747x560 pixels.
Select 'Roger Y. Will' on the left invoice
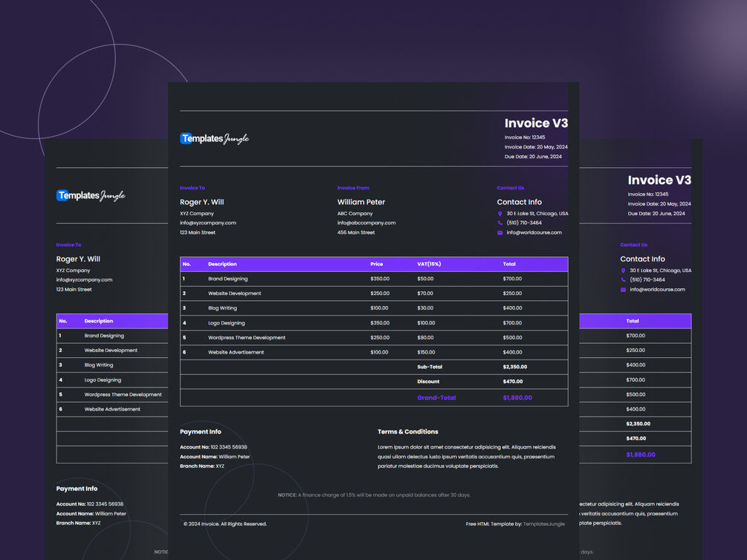coord(78,259)
